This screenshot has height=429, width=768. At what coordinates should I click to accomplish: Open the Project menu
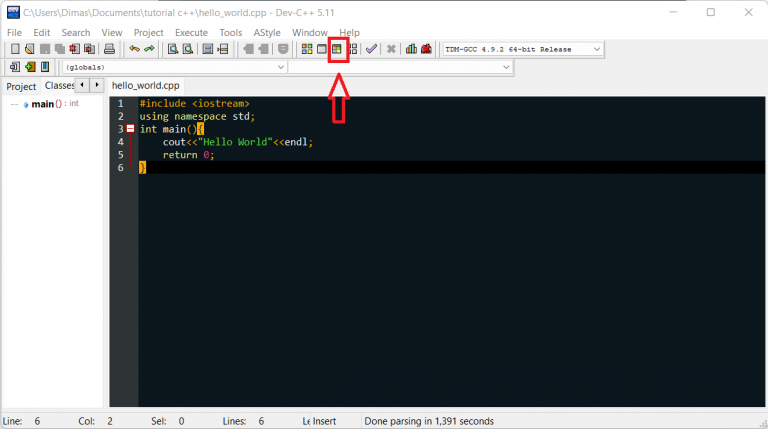point(148,32)
